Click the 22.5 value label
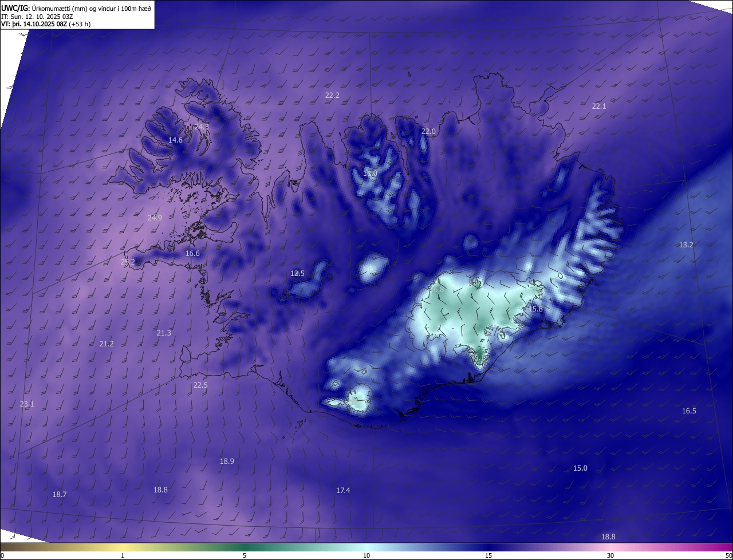The width and height of the screenshot is (733, 560). coord(200,385)
